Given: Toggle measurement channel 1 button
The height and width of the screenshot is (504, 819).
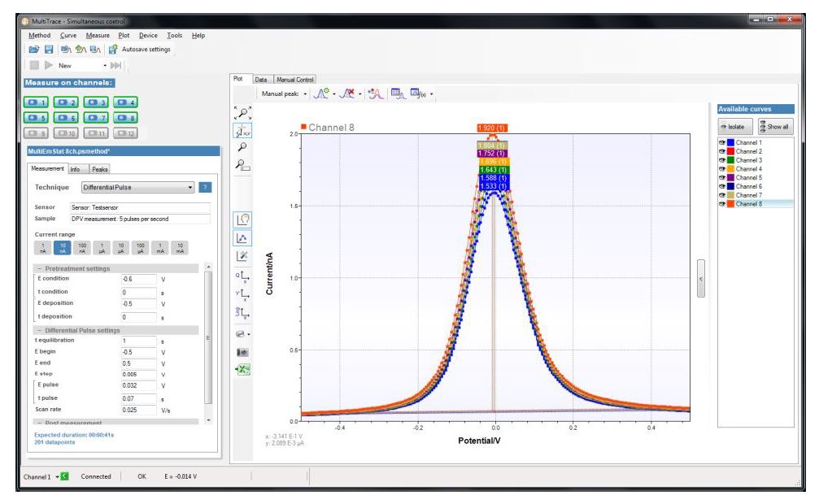Looking at the screenshot, I should click(36, 102).
